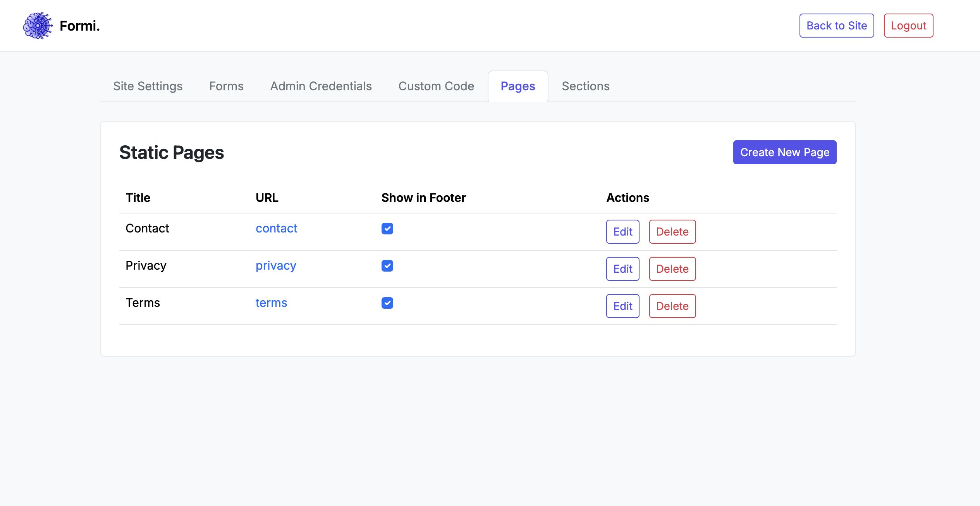Viewport: 980px width, 506px height.
Task: Click the Back to Site button
Action: click(x=836, y=26)
